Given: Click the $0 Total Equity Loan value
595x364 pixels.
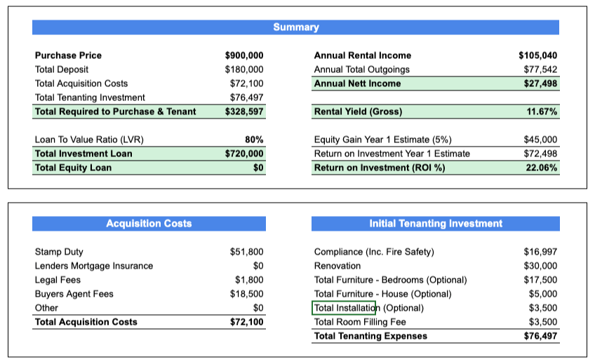Looking at the screenshot, I should (258, 168).
